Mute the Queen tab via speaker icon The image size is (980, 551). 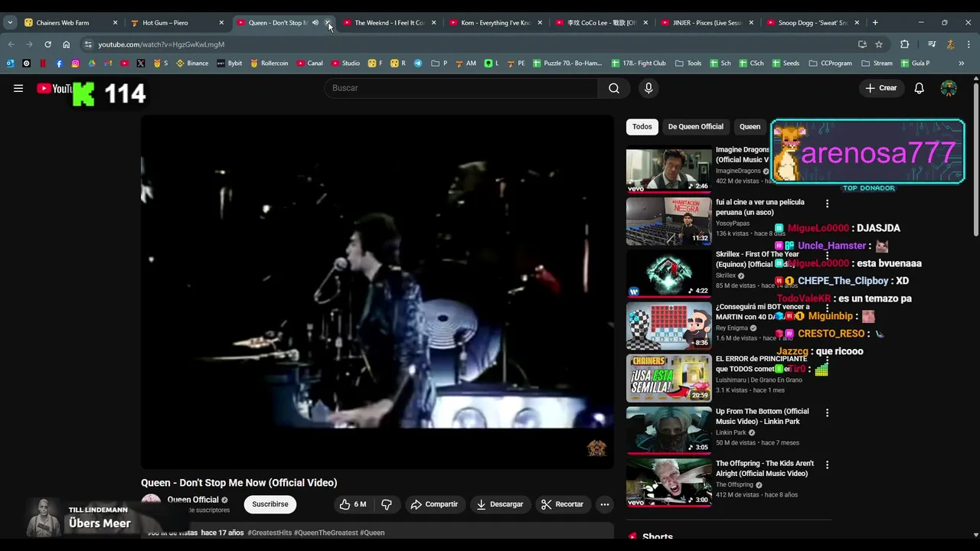[315, 23]
